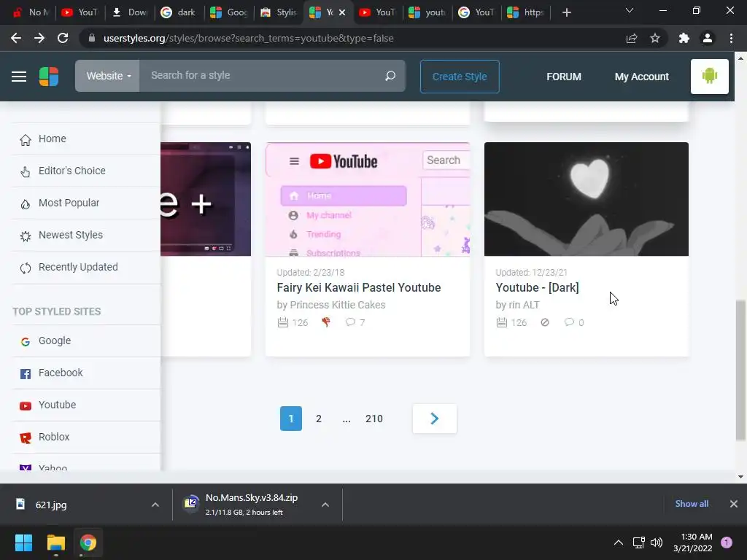
Task: Click the Chrome taskbar icon
Action: (x=88, y=542)
